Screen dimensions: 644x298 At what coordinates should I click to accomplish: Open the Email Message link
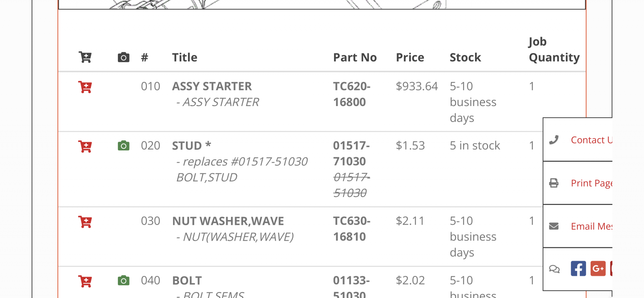coord(591,226)
